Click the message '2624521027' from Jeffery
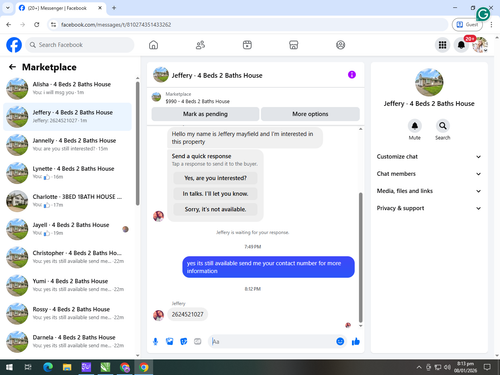The height and width of the screenshot is (375, 500). (x=187, y=314)
